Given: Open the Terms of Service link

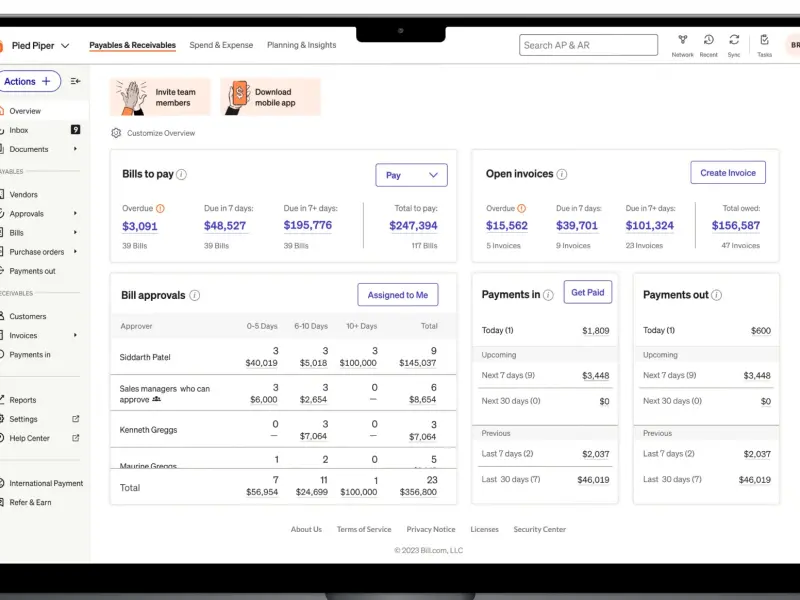Looking at the screenshot, I should [x=364, y=529].
